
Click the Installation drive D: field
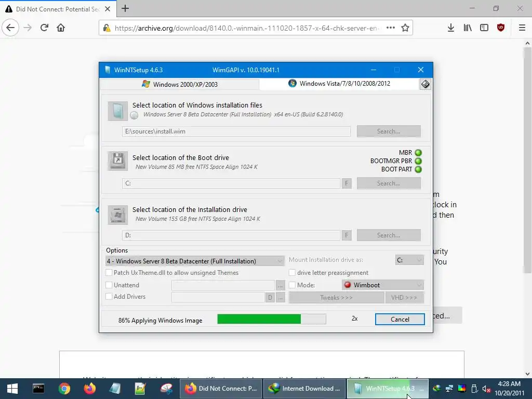point(231,235)
